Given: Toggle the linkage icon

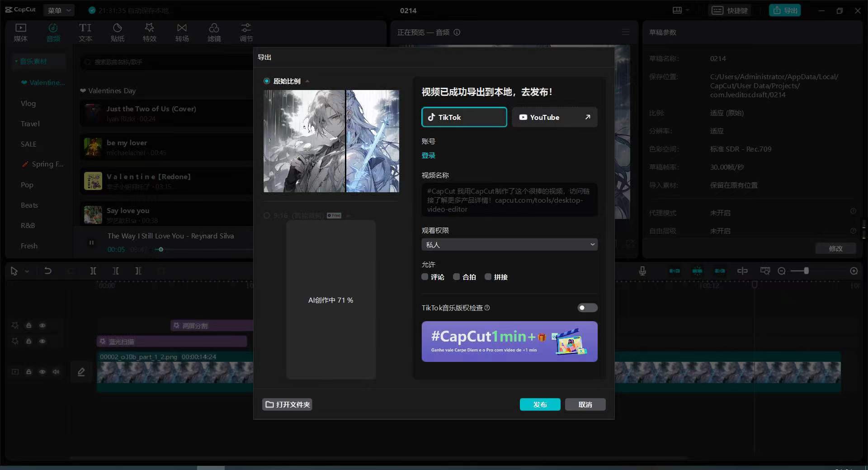Looking at the screenshot, I should 720,271.
